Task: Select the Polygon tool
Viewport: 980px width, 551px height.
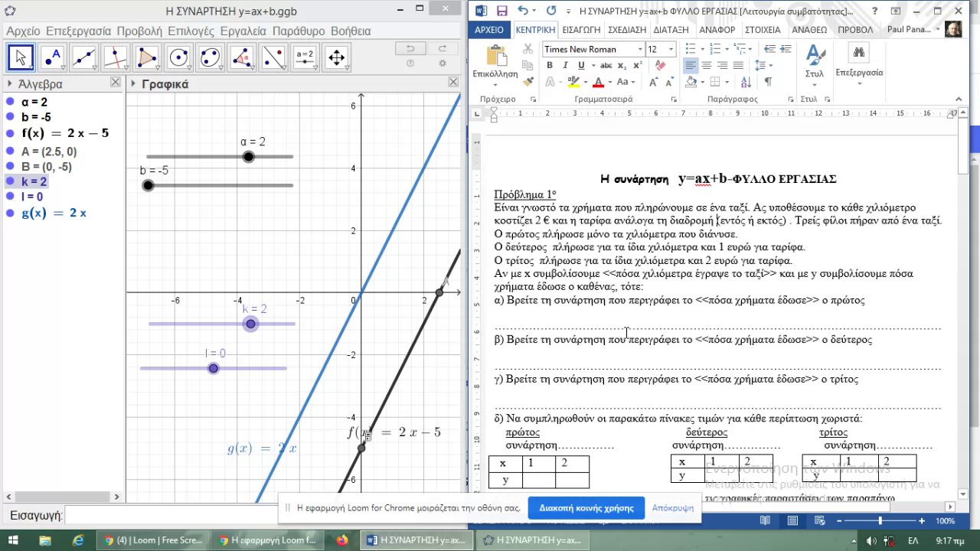Action: coord(147,57)
